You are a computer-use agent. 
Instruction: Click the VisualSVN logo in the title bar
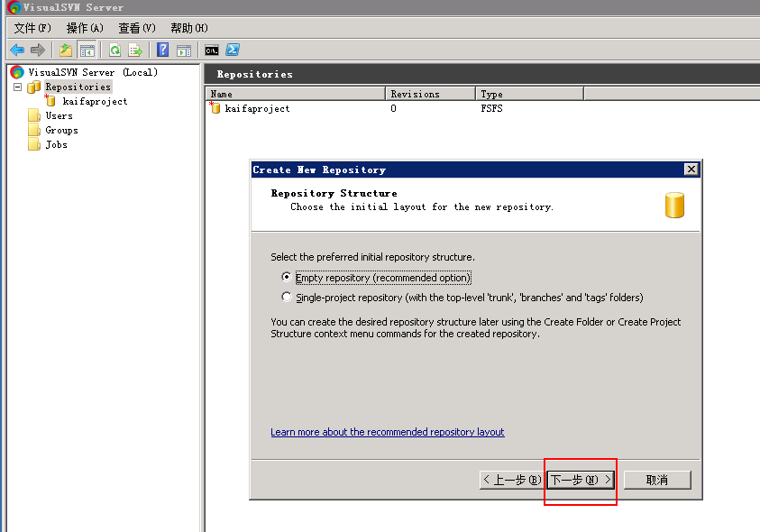tap(14, 7)
